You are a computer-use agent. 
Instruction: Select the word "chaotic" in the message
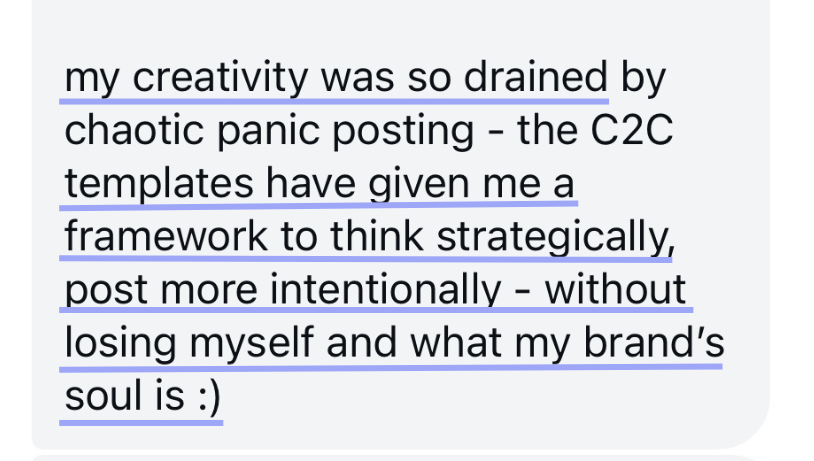[x=134, y=129]
